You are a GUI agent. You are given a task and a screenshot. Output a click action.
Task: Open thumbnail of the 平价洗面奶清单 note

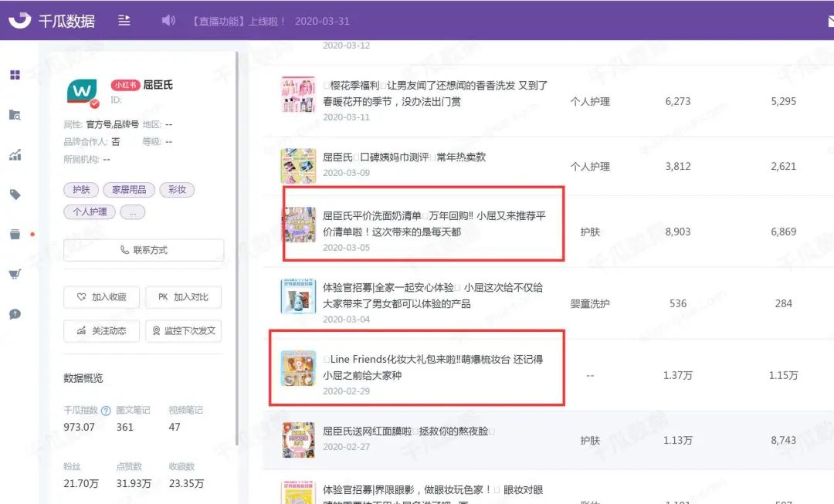click(298, 225)
